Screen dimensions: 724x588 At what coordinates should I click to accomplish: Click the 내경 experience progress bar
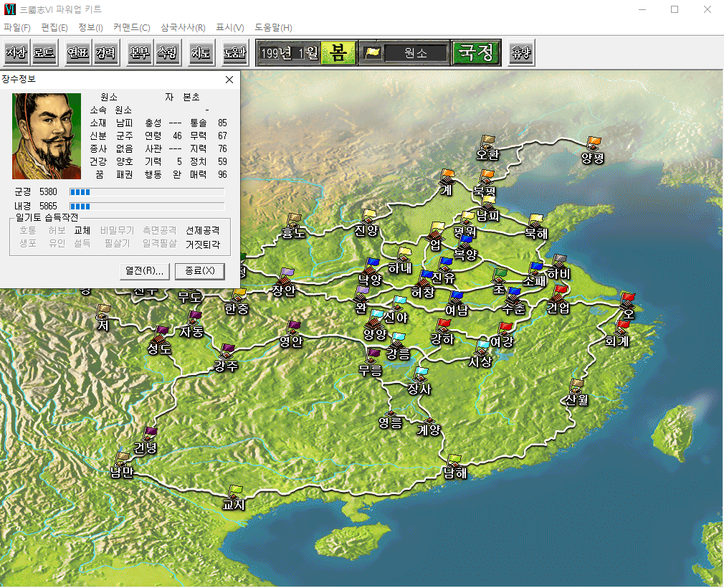tap(147, 206)
